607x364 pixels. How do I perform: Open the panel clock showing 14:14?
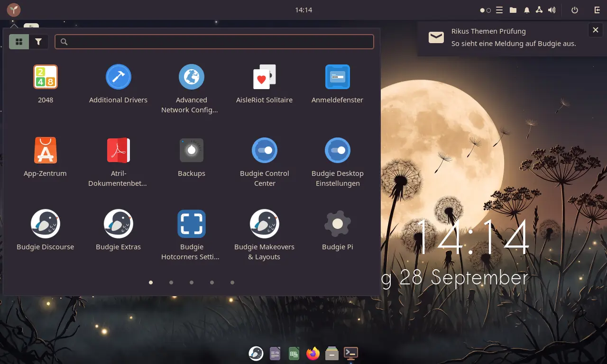(303, 10)
